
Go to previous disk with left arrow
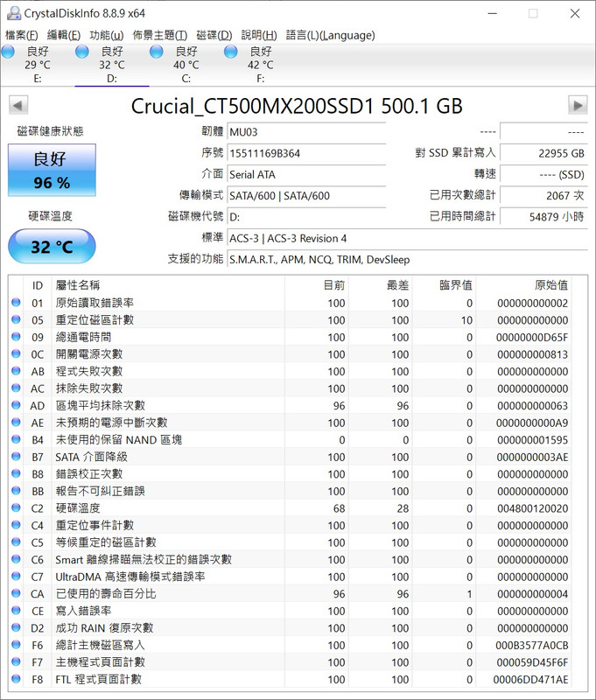tap(18, 105)
